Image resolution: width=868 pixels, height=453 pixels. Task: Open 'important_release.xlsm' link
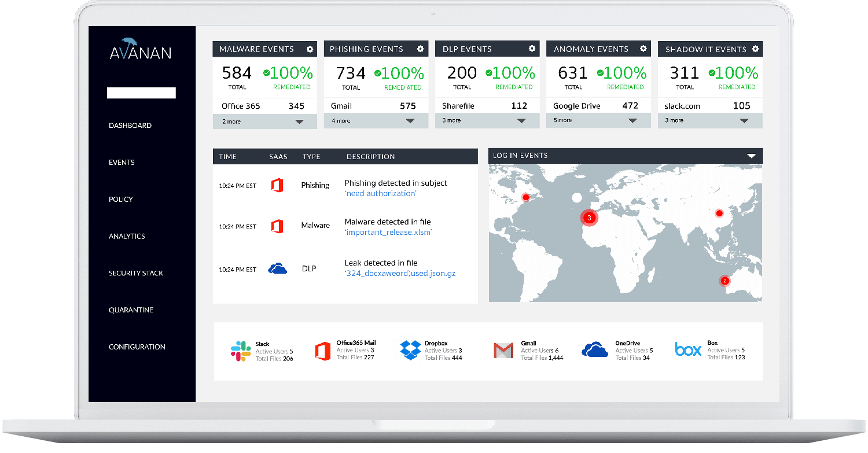(388, 233)
